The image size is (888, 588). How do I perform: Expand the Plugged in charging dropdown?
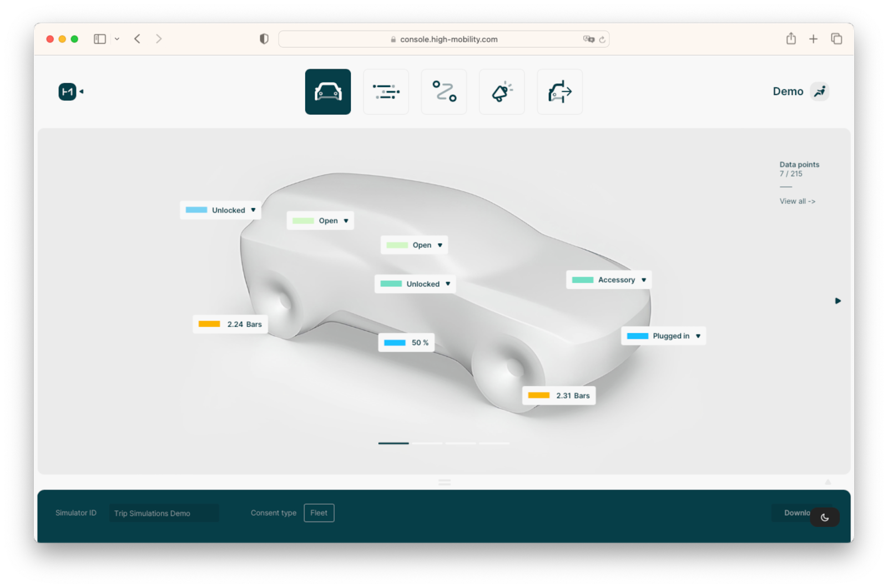point(698,336)
